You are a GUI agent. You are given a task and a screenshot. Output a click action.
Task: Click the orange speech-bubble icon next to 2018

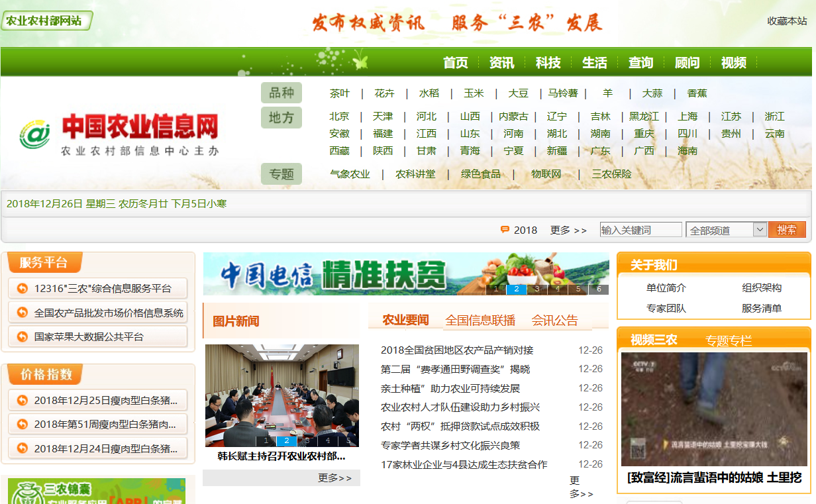(505, 229)
